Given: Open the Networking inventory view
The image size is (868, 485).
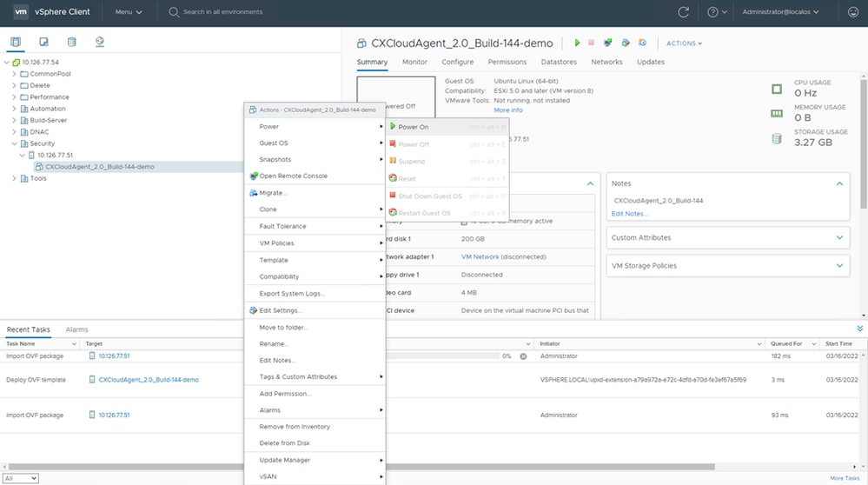Looking at the screenshot, I should (100, 42).
